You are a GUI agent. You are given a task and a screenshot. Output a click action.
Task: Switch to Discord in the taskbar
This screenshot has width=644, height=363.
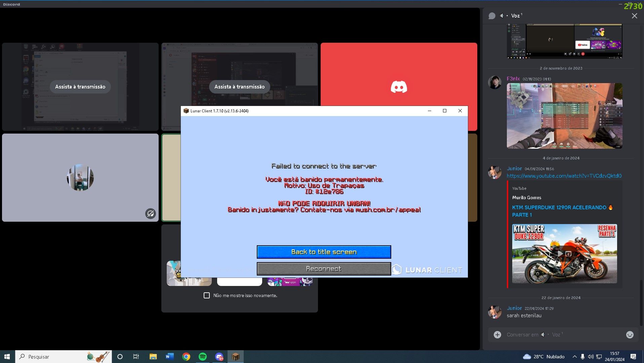pos(219,356)
